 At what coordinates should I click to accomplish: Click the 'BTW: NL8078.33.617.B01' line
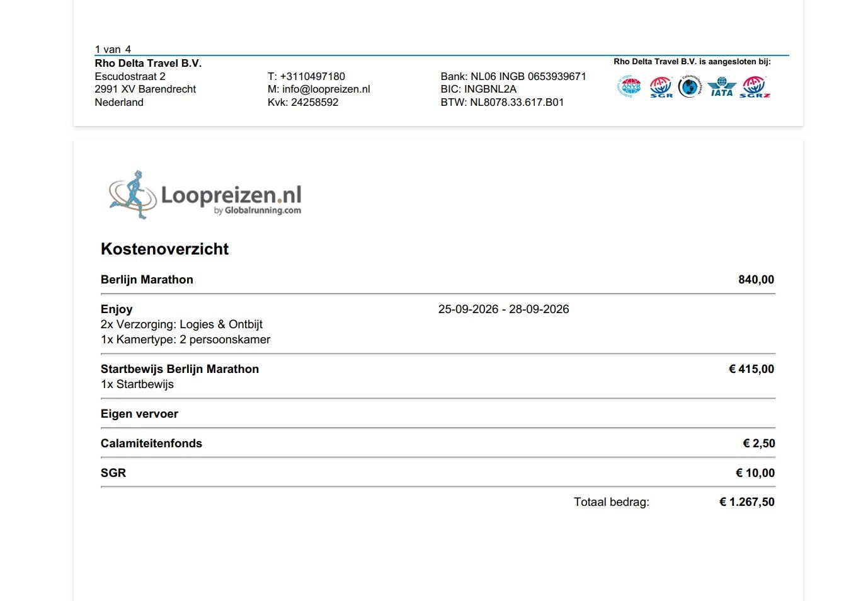point(502,102)
